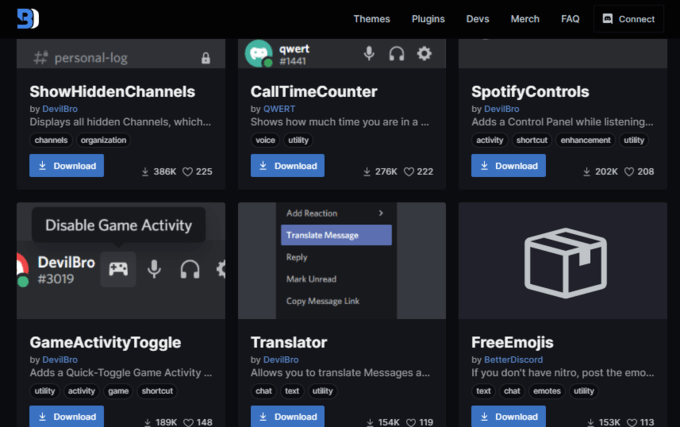Image resolution: width=680 pixels, height=427 pixels.
Task: Download the SpotifyControls plugin
Action: (508, 166)
